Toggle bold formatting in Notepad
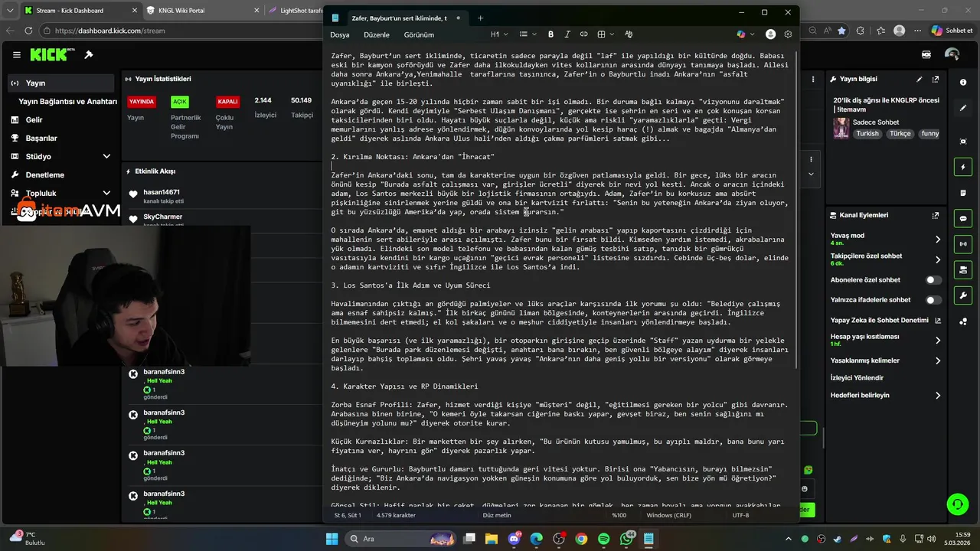 [x=550, y=34]
